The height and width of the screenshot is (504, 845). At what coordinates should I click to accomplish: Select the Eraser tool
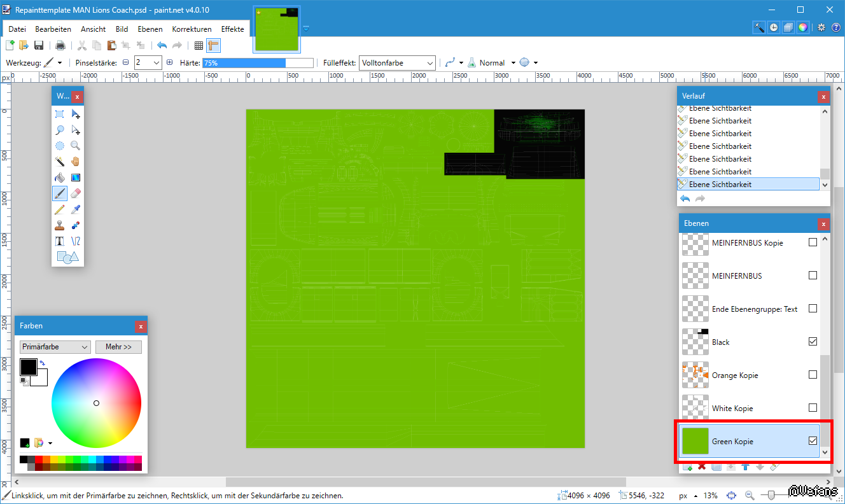pos(76,193)
